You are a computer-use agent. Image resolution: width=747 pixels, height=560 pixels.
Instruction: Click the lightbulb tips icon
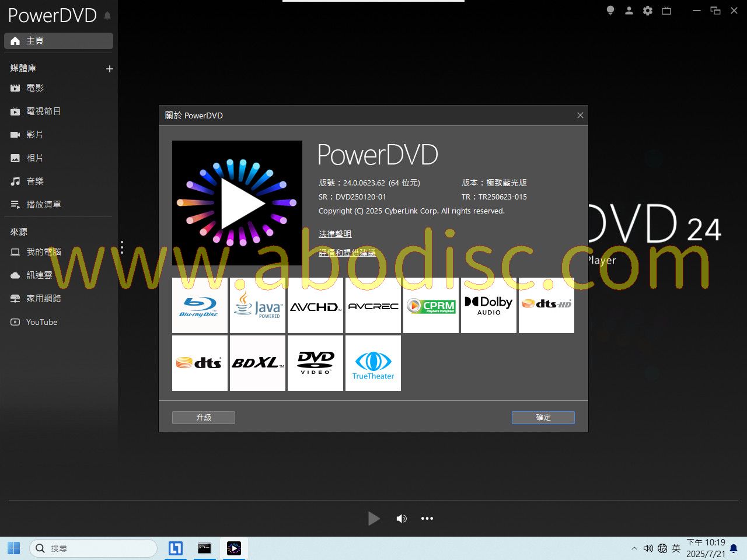tap(610, 10)
